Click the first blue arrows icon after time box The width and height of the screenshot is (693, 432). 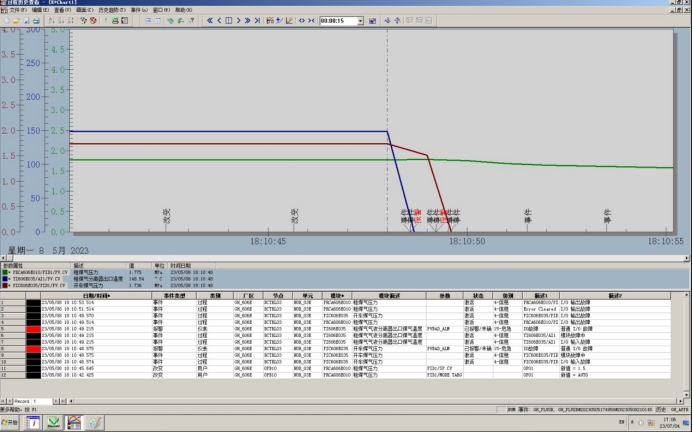(x=388, y=21)
